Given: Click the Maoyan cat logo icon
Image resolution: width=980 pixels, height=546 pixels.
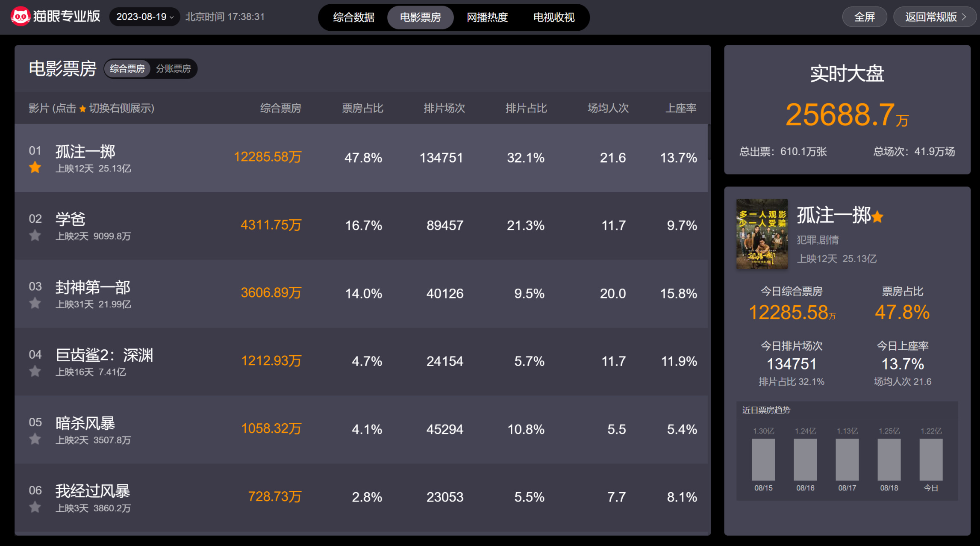Looking at the screenshot, I should point(20,17).
